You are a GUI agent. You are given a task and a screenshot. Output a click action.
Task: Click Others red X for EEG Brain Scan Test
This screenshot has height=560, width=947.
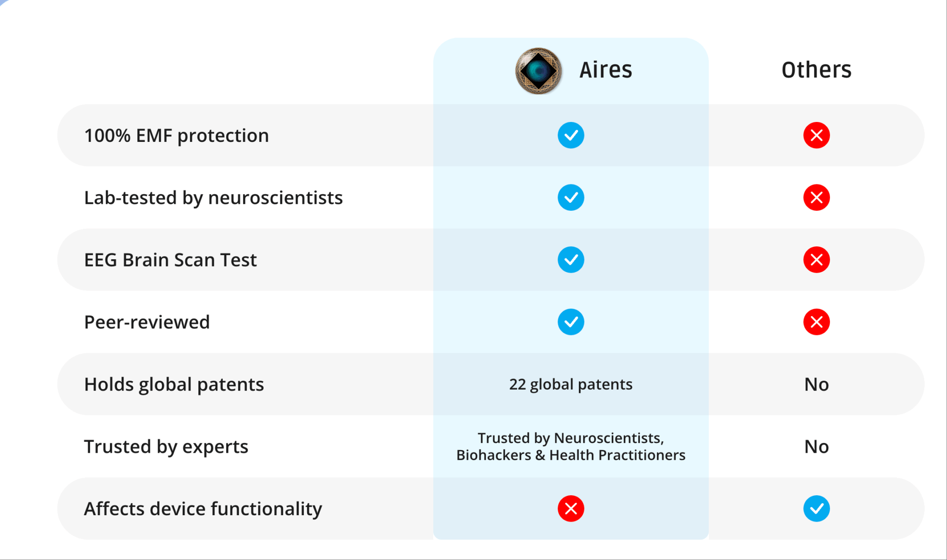coord(816,260)
